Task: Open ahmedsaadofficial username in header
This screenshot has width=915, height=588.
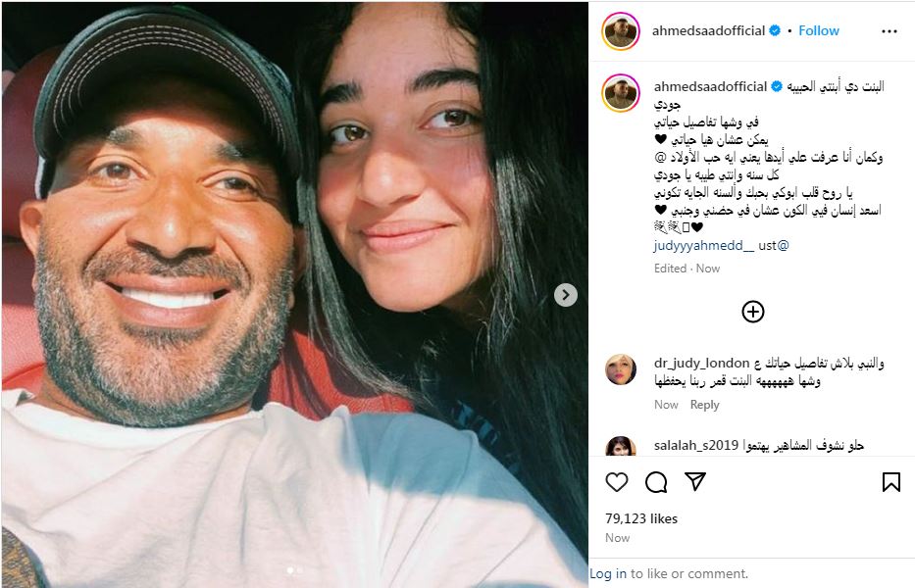Action: [x=708, y=31]
